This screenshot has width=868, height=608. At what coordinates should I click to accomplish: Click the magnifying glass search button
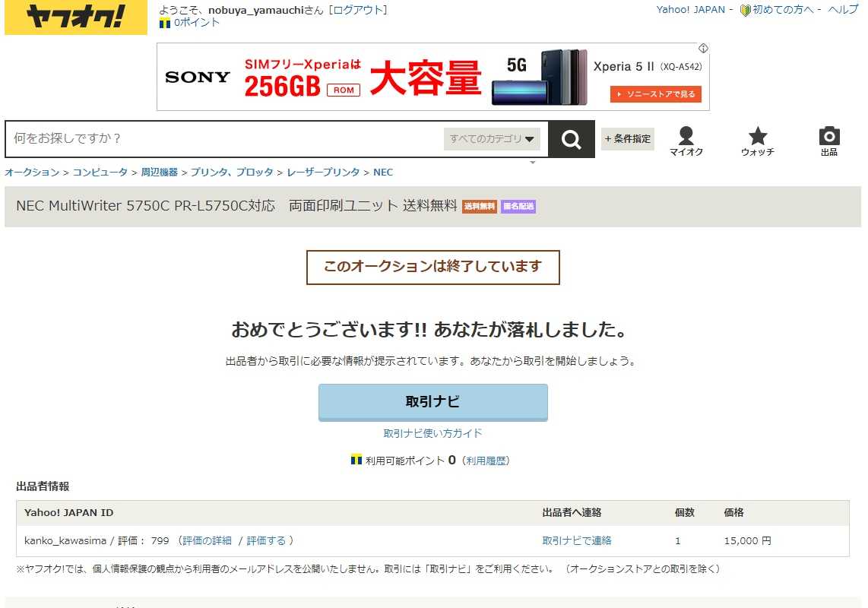coord(572,139)
